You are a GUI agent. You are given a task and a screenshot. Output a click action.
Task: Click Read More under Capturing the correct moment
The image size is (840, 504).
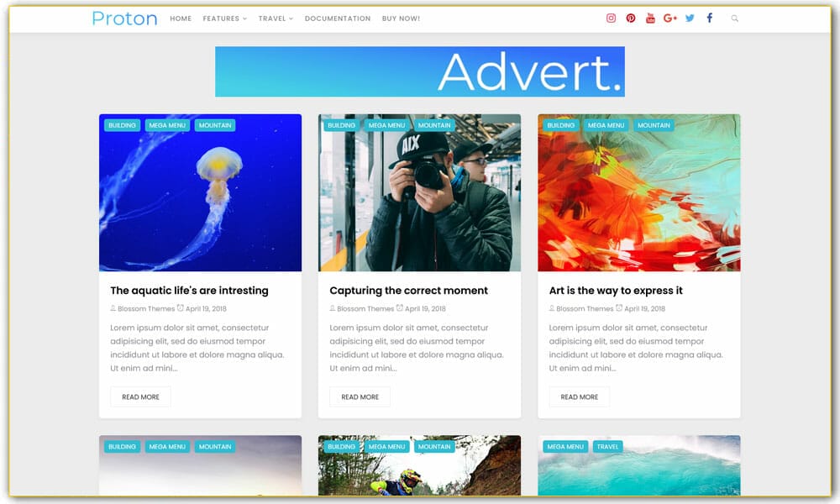360,396
